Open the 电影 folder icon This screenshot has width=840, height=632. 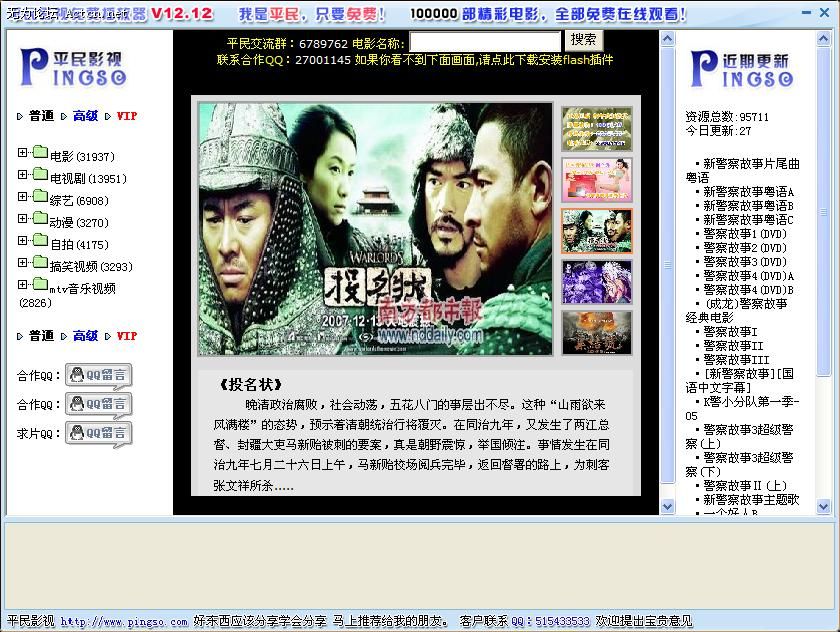pos(40,152)
